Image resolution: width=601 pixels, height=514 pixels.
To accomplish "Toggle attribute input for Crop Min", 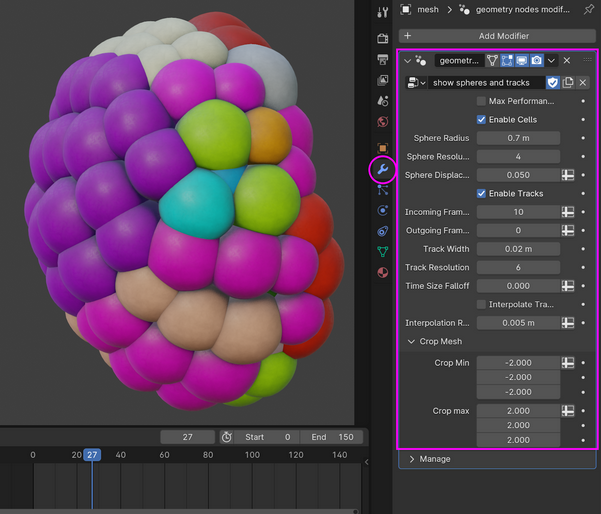I will (x=568, y=363).
